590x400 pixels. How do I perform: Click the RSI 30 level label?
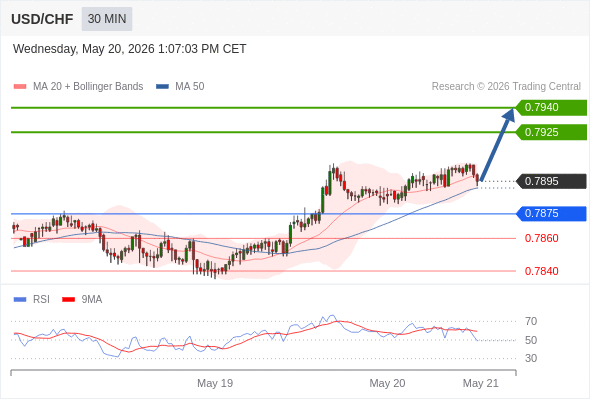click(x=531, y=358)
